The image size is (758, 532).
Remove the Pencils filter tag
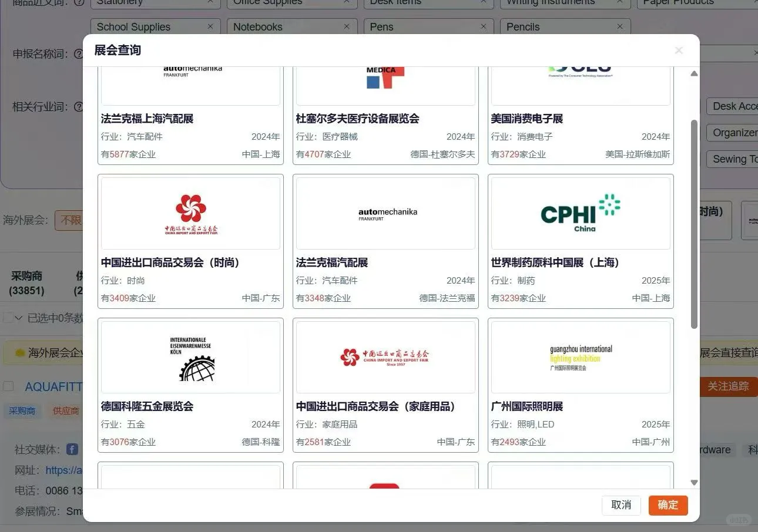click(x=620, y=26)
